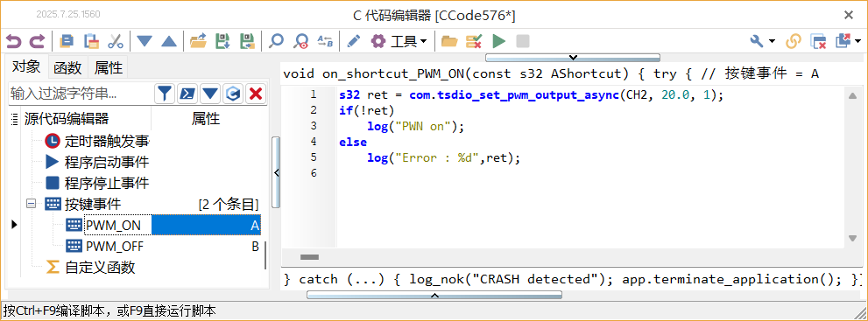Click the 属性 column header in tree
The height and width of the screenshot is (321, 868).
point(206,118)
